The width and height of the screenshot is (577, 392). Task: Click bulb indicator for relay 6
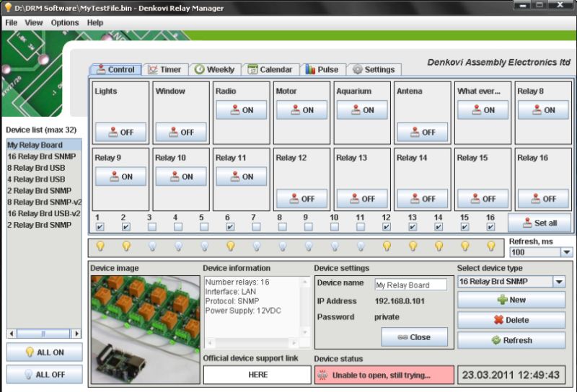230,246
